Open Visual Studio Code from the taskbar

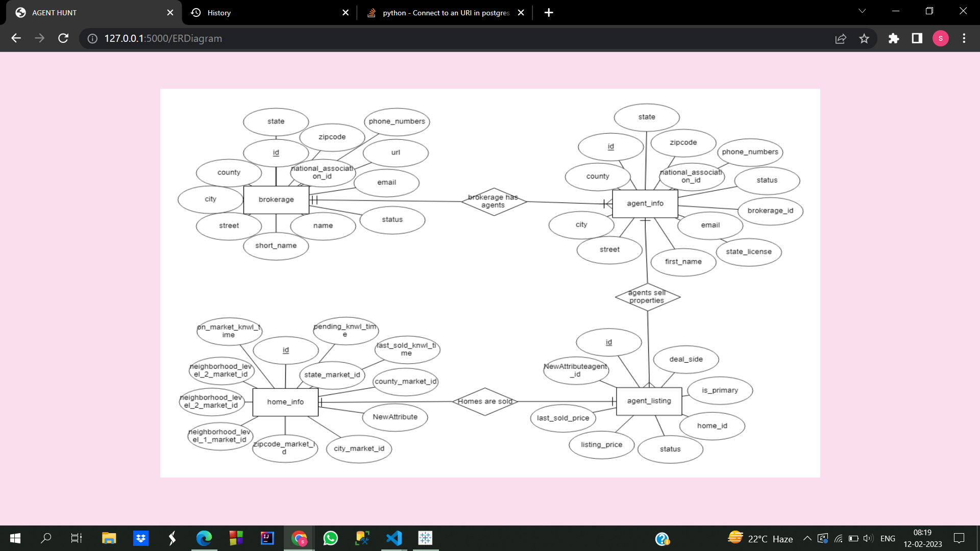[x=394, y=538]
